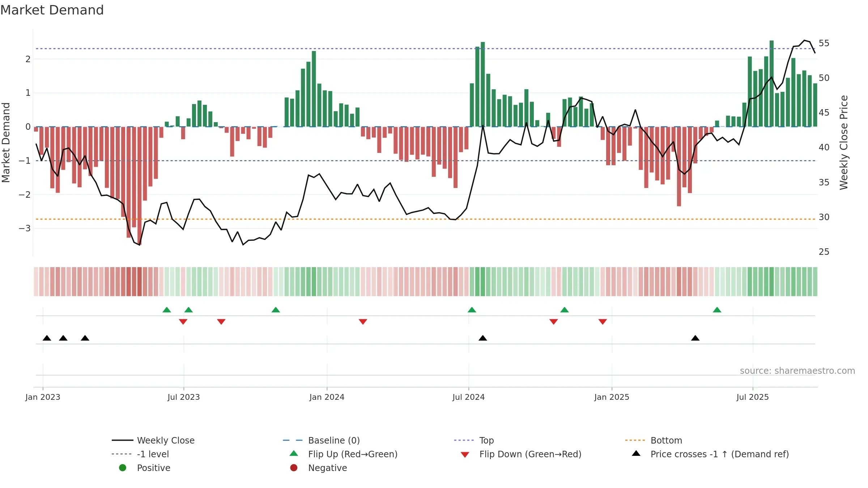Viewport: 868px width, 488px height.
Task: Click the 30 tick on the price axis
Action: [x=824, y=217]
